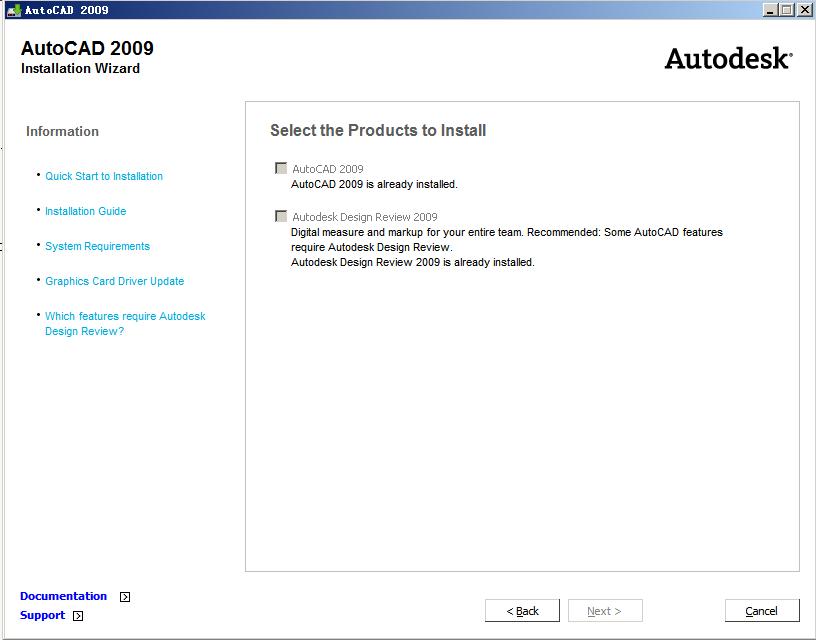Toggle the AutoCAD 2009 product checkbox

281,168
